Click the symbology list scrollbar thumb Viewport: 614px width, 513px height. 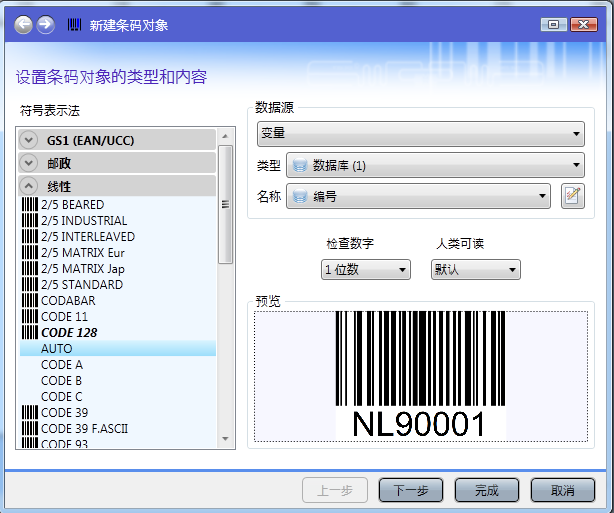click(225, 204)
